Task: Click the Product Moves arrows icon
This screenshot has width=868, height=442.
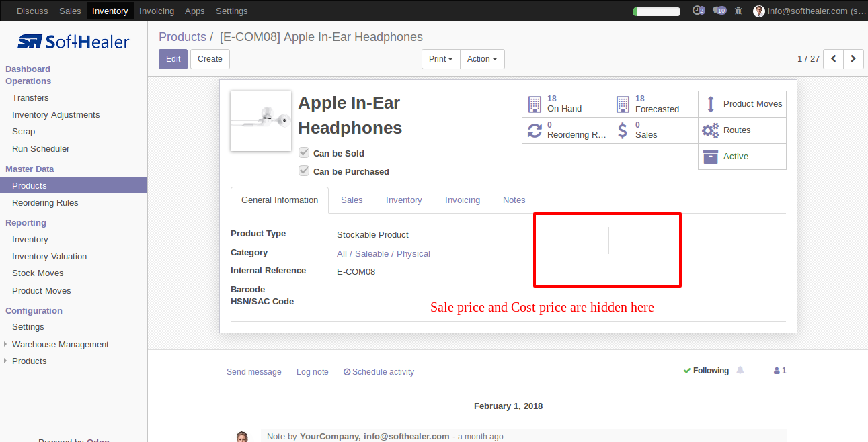Action: (711, 104)
